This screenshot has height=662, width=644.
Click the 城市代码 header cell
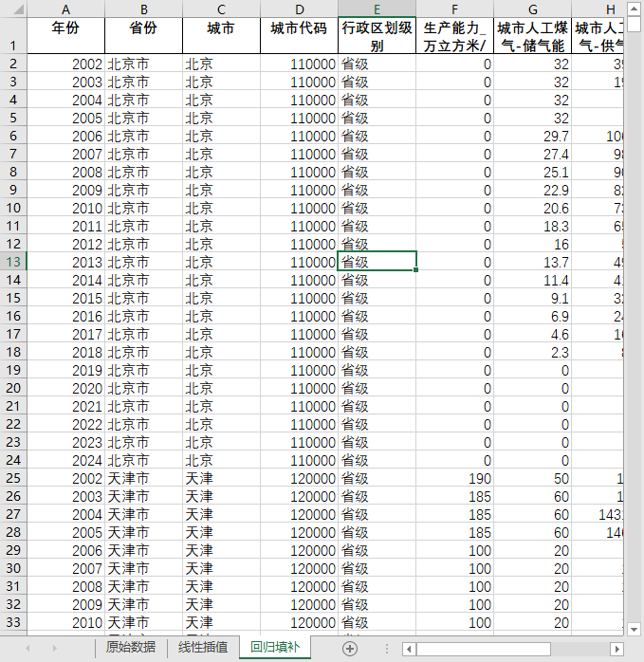point(299,35)
